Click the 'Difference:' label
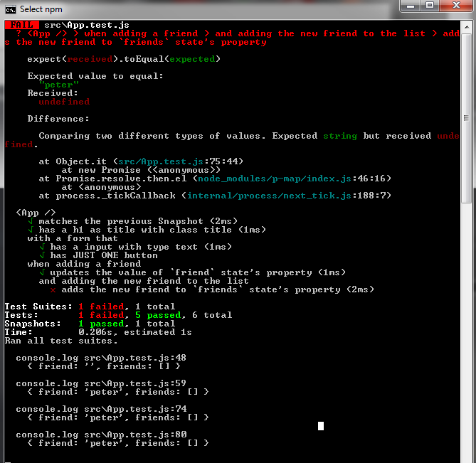 [58, 119]
